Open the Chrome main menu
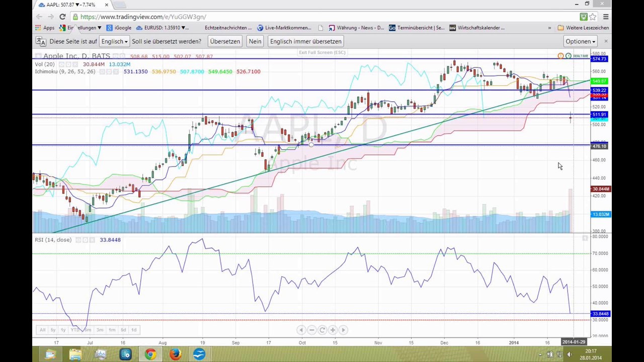Image resolution: width=644 pixels, height=362 pixels. tap(606, 17)
